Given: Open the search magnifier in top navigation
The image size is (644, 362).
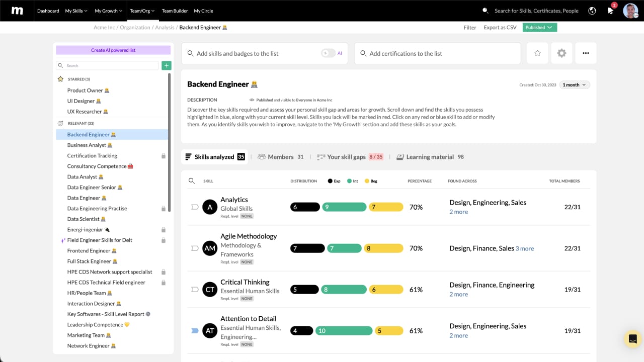Looking at the screenshot, I should point(485,11).
